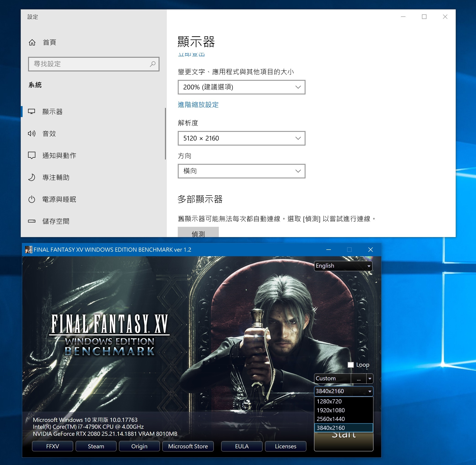
Task: Open the 橫向 orientation dropdown
Action: tap(242, 171)
